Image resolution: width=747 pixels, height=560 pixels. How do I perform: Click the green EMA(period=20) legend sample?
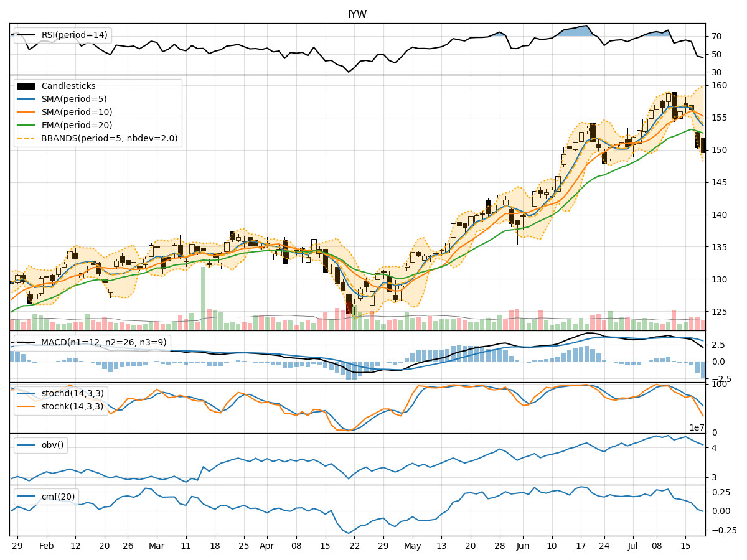pos(26,126)
